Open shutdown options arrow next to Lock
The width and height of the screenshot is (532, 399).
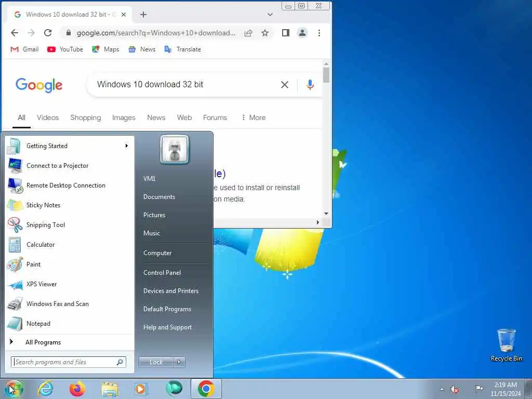click(179, 362)
